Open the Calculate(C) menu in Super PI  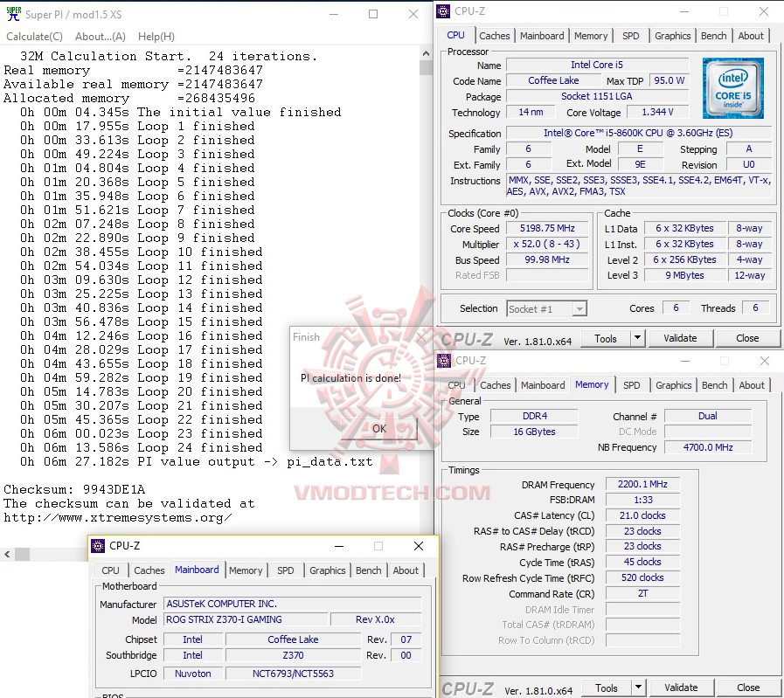coord(34,37)
